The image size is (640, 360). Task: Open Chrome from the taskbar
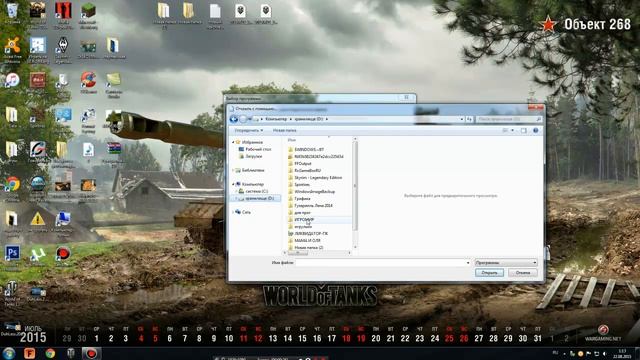click(x=50, y=353)
